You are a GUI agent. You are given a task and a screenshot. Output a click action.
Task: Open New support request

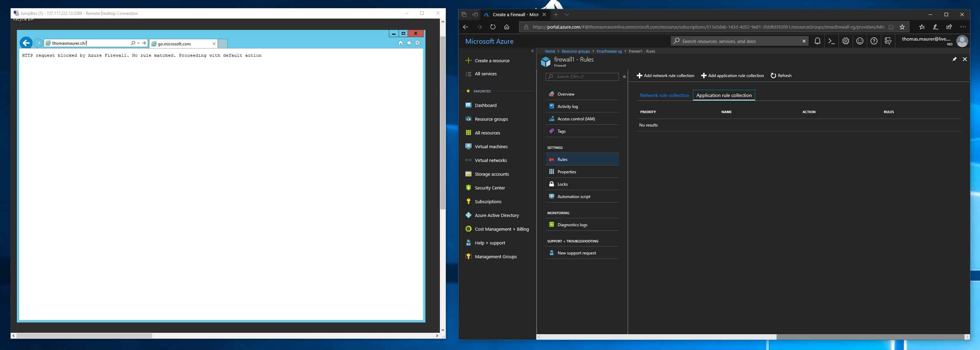[x=582, y=253]
